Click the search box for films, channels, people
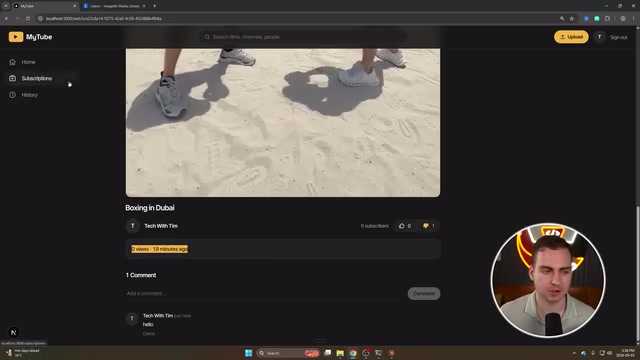Image resolution: width=640 pixels, height=360 pixels. click(303, 37)
